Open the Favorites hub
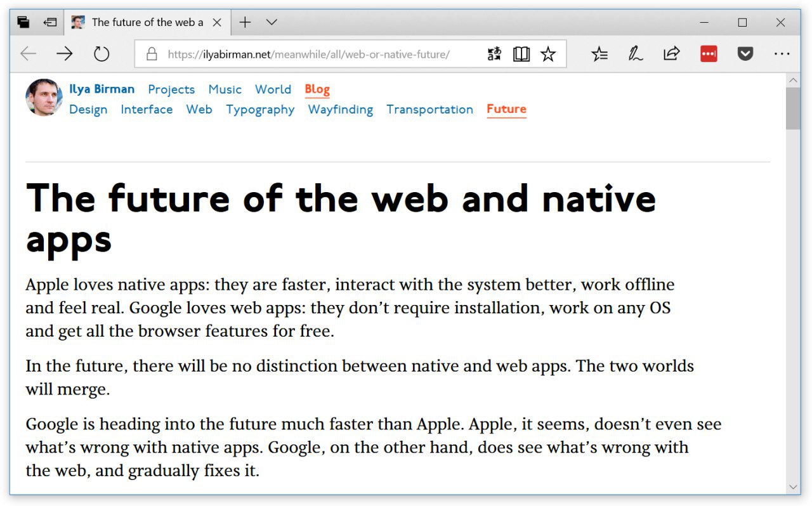Viewport: 812px width, 506px height. pos(599,54)
